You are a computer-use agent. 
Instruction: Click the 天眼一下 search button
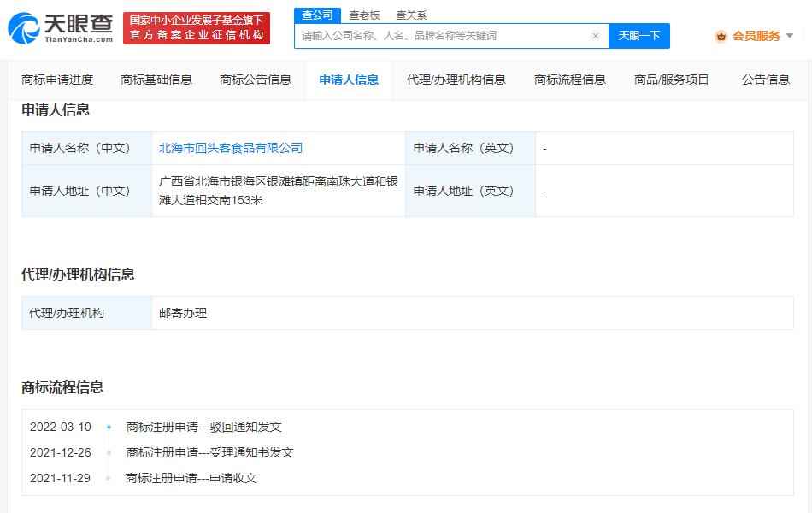pos(639,36)
